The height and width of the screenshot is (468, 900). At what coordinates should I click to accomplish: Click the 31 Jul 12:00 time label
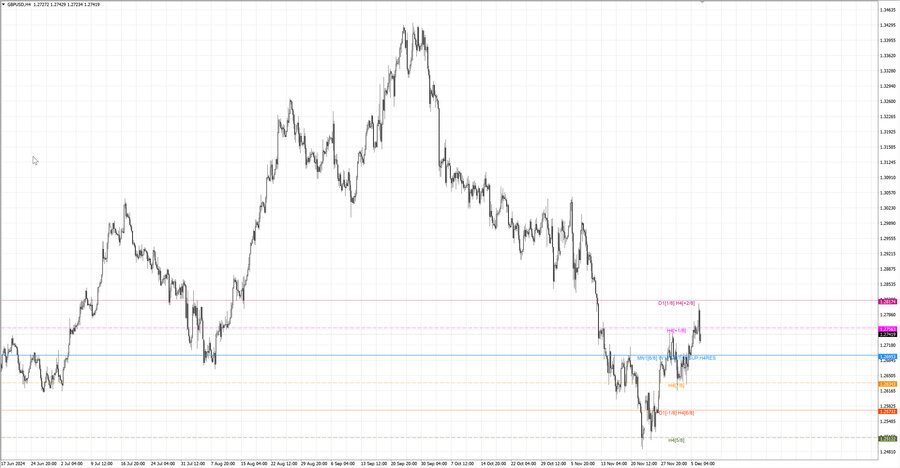(192, 463)
